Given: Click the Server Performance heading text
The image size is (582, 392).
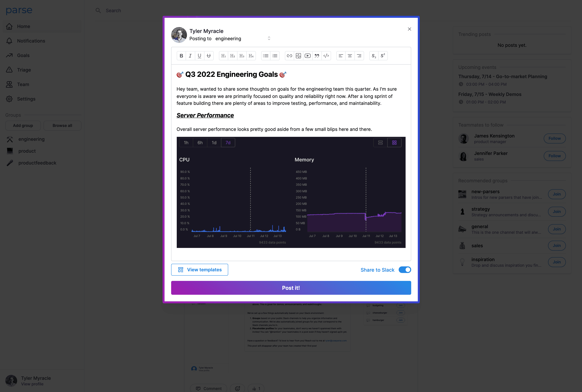Looking at the screenshot, I should 205,115.
